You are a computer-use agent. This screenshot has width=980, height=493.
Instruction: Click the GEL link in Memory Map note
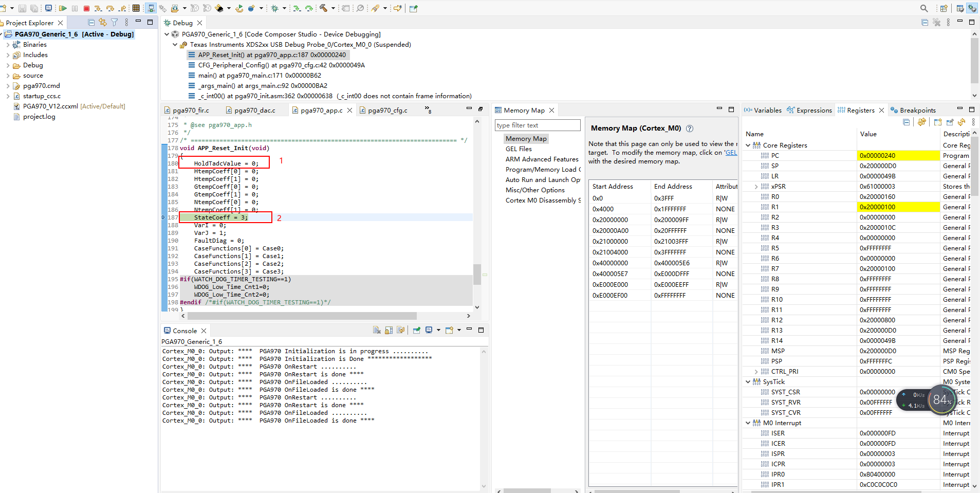(x=731, y=153)
